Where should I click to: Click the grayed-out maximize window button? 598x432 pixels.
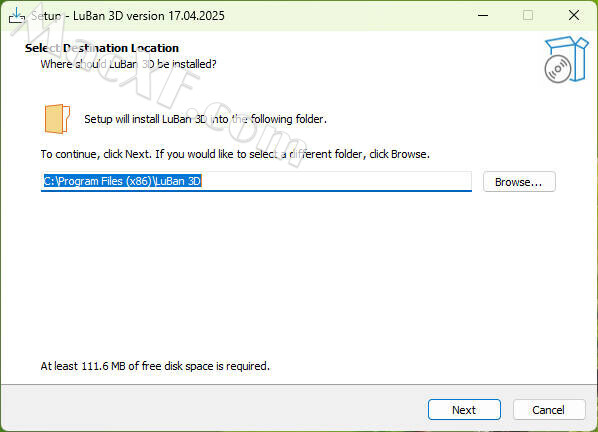528,16
